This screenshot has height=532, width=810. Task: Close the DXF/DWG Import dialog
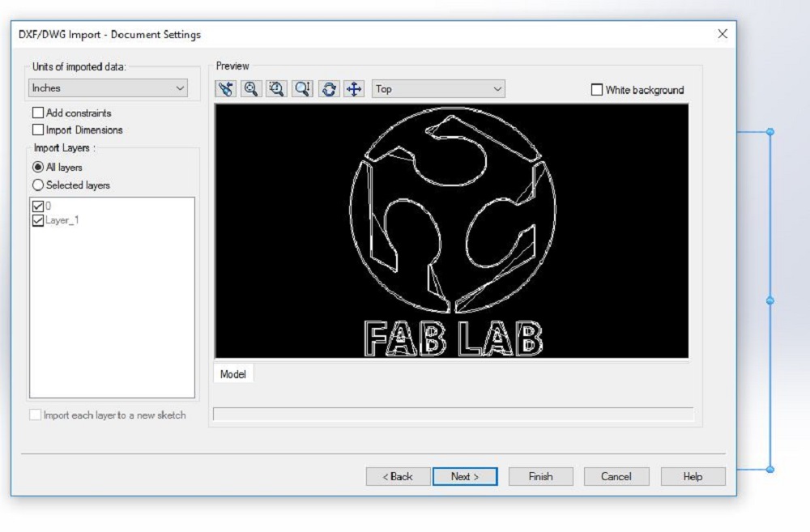[723, 34]
